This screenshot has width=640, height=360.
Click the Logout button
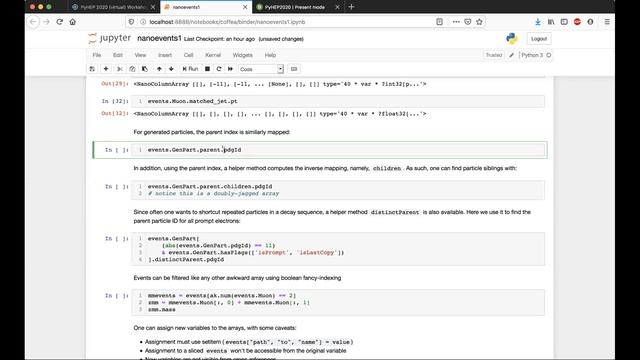(539, 39)
